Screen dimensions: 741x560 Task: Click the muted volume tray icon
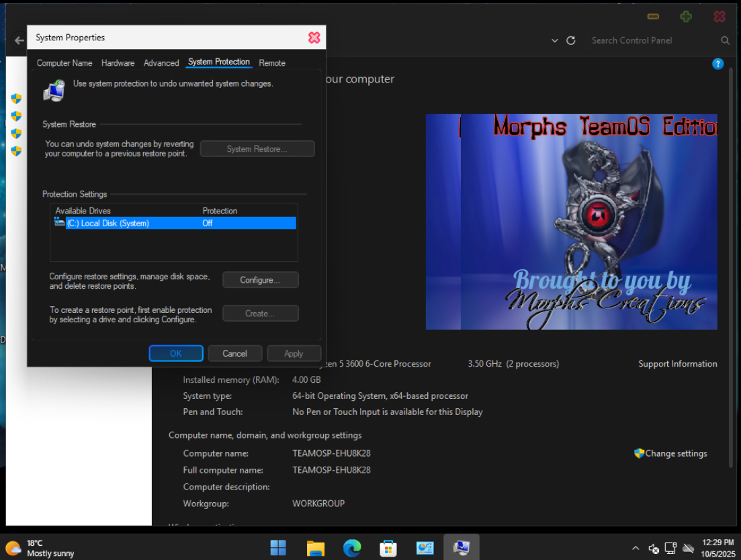coord(654,549)
